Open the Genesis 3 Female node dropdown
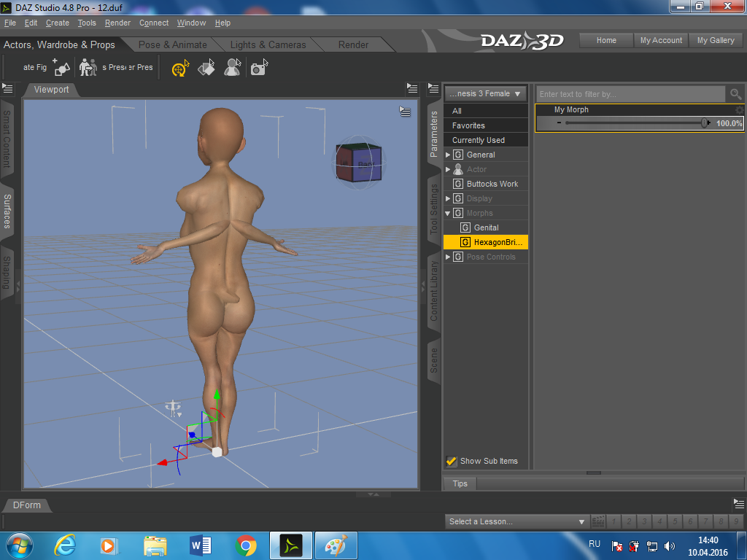747x560 pixels. (486, 93)
